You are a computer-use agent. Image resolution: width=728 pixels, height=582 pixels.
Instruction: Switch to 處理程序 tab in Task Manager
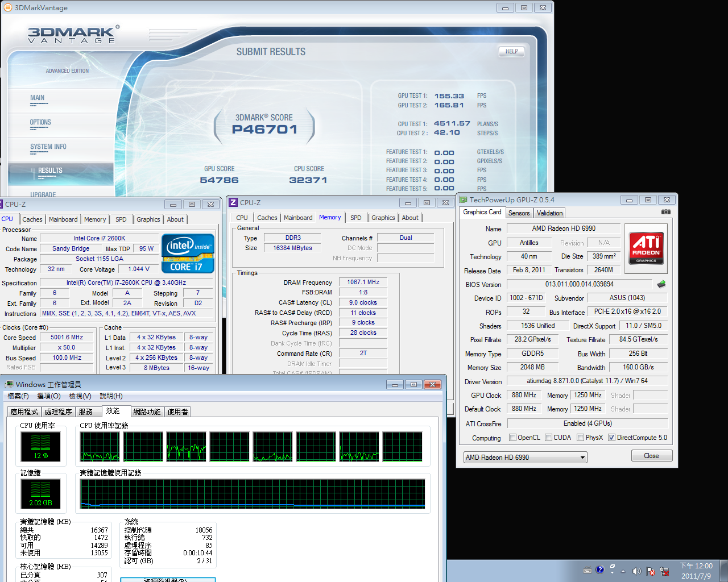coord(58,411)
